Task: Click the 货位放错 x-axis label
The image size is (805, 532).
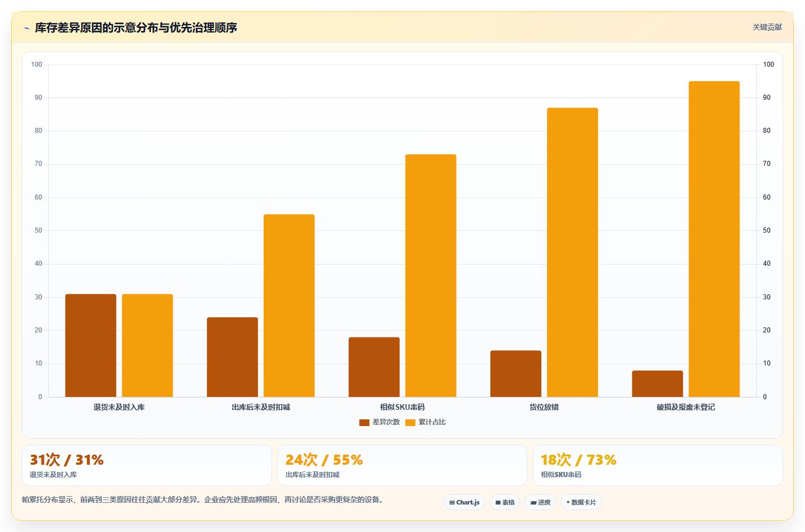Action: click(x=544, y=407)
